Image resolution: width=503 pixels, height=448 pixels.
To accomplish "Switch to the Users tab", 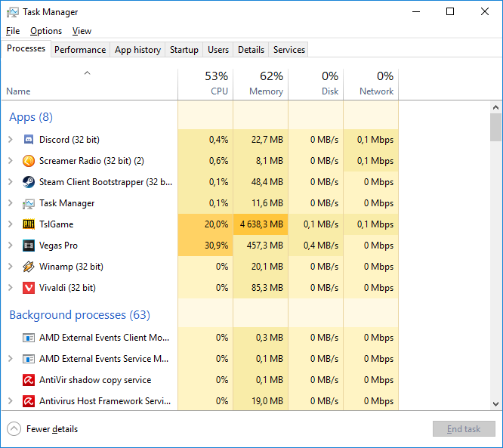I will coord(218,50).
